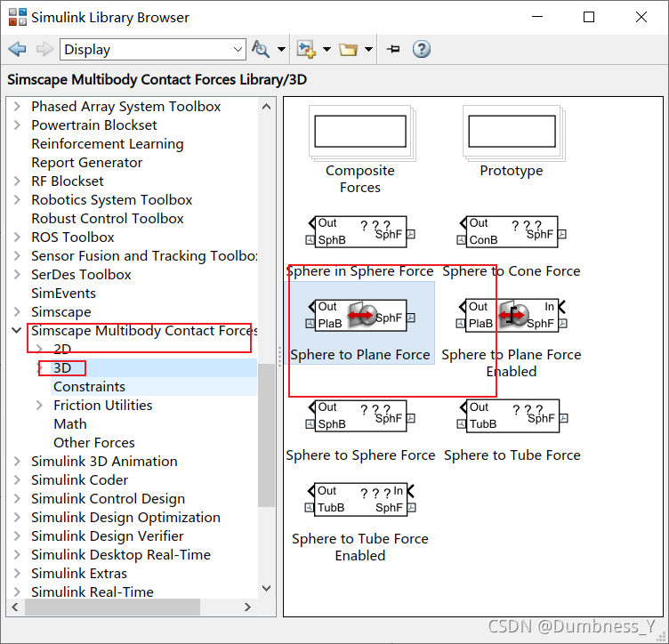Select Sensor Fusion and Tracking Toolbox
The image size is (669, 644).
click(x=144, y=256)
